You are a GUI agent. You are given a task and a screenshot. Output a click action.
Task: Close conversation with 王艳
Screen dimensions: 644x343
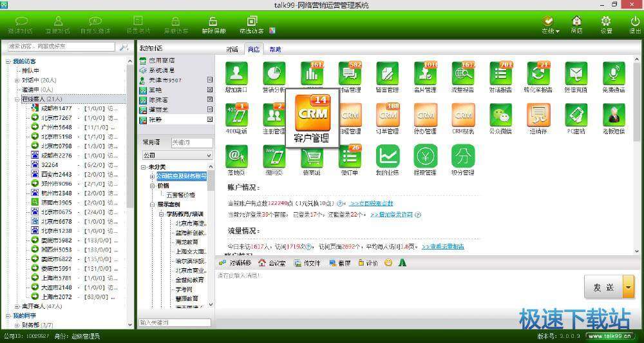pyautogui.click(x=210, y=90)
